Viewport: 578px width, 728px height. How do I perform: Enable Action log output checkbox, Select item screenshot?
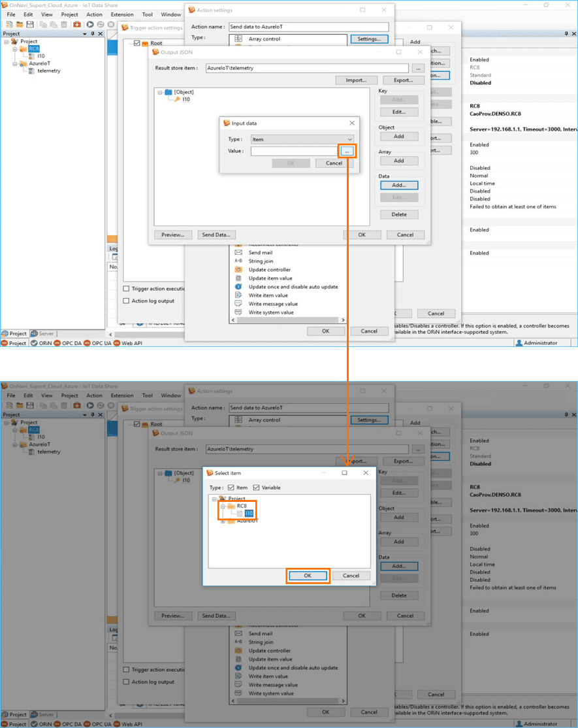coord(125,682)
